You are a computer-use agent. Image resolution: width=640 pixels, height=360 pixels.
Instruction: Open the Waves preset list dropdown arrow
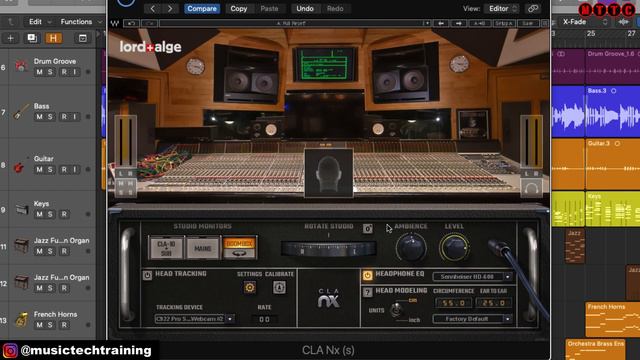click(427, 24)
